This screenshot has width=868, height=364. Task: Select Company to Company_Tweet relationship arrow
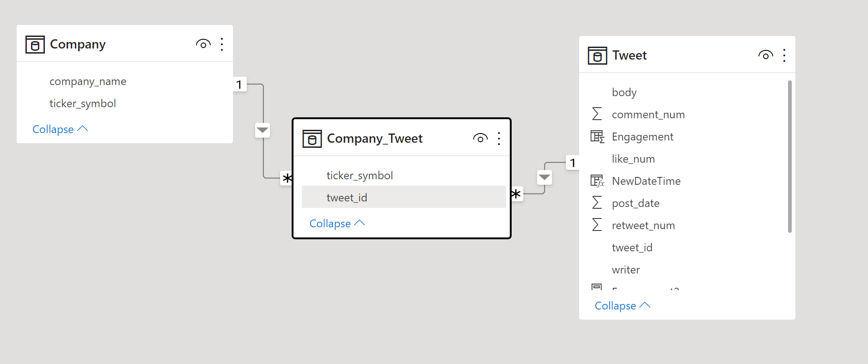263,130
